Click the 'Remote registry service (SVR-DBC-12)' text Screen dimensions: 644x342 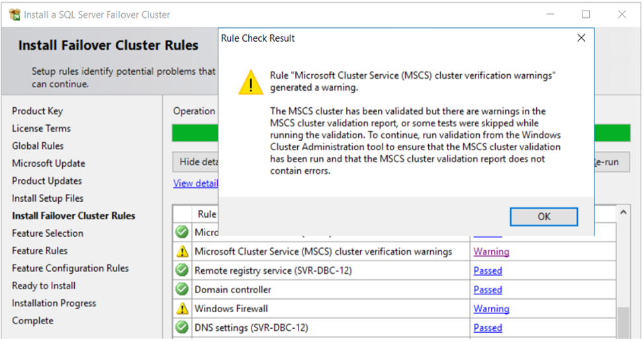pyautogui.click(x=273, y=270)
